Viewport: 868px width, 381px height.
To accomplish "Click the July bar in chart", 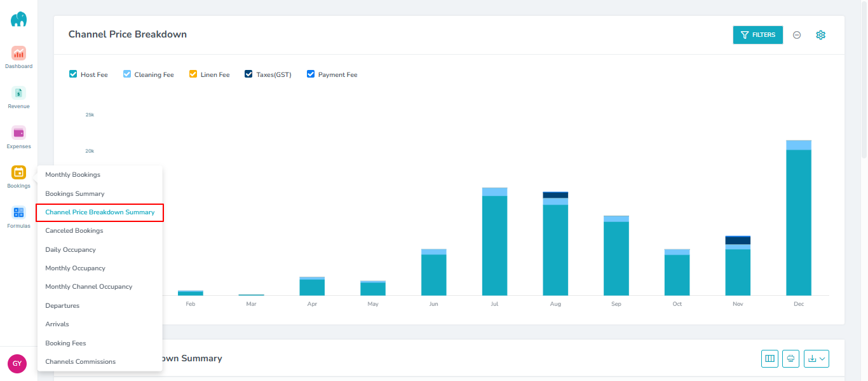I will click(494, 242).
